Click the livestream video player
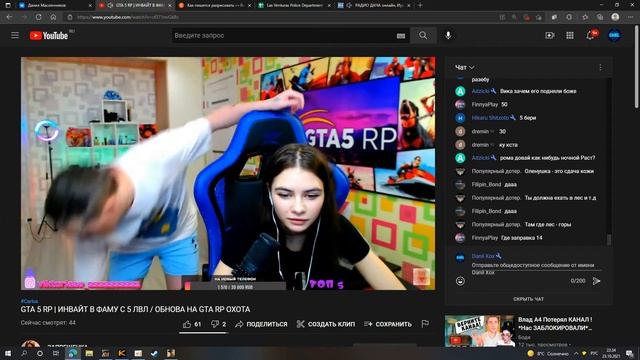The height and width of the screenshot is (360, 640). (228, 173)
